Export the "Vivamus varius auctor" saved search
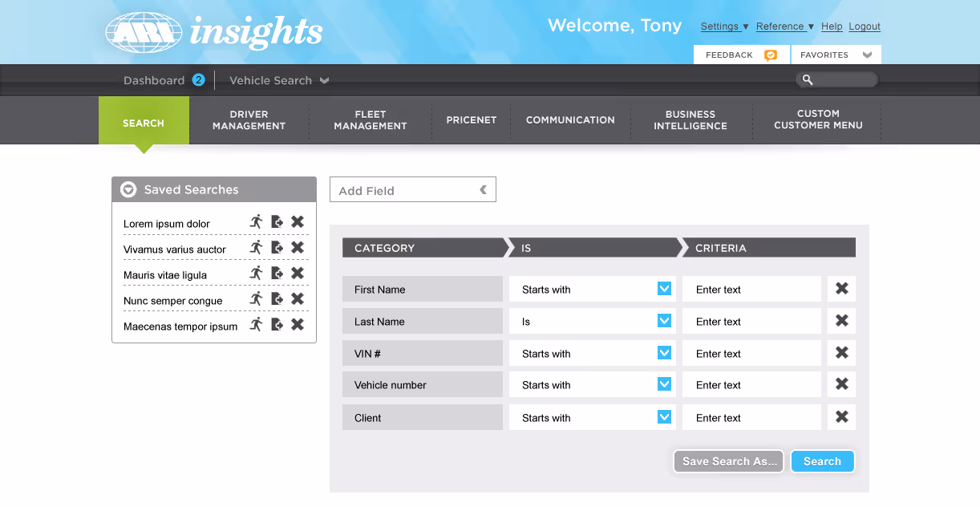This screenshot has height=507, width=980. tap(277, 247)
